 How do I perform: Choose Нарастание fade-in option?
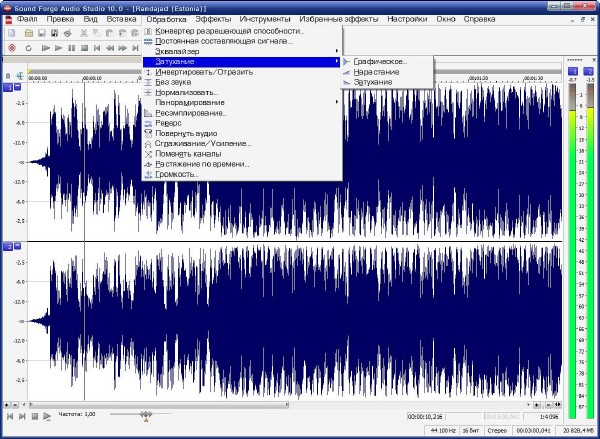point(376,72)
